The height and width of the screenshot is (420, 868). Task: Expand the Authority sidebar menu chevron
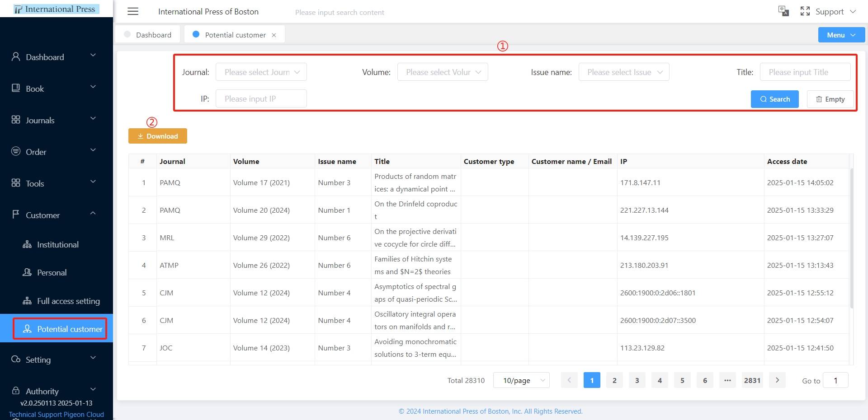(93, 389)
